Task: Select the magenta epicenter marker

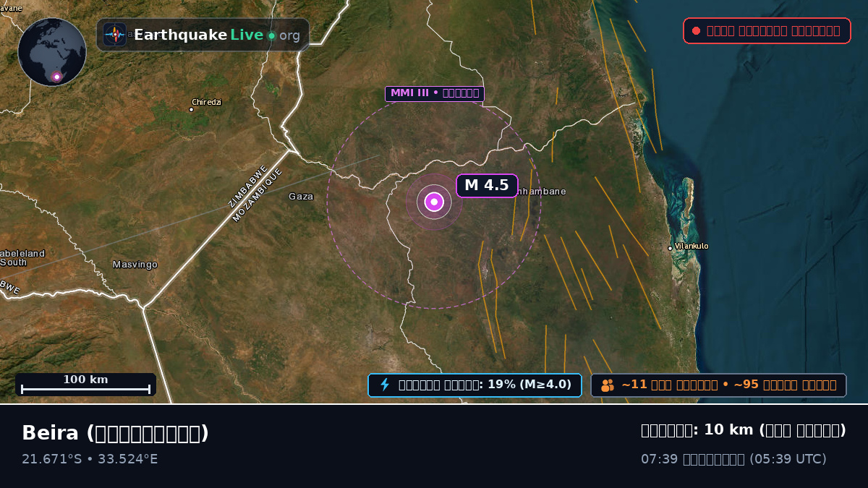Action: [434, 202]
